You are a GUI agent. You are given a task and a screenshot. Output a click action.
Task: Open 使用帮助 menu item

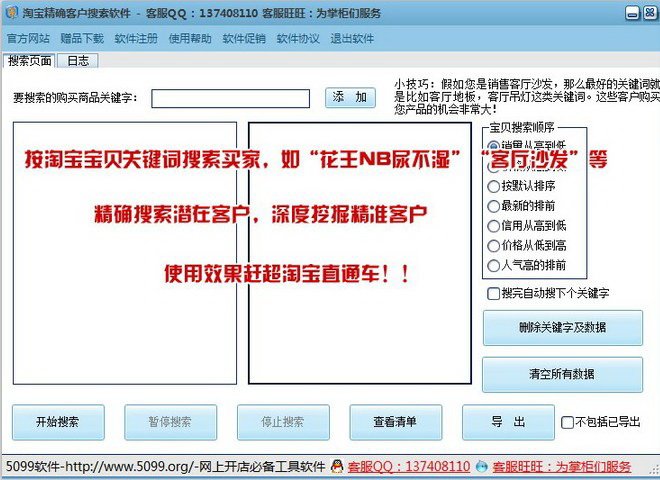click(x=190, y=38)
